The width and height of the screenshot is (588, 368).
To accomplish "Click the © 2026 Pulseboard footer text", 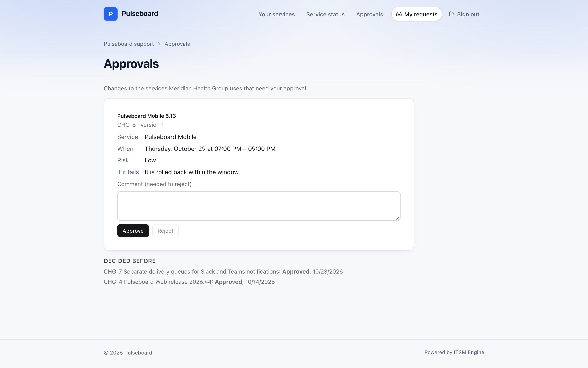I will pyautogui.click(x=128, y=352).
